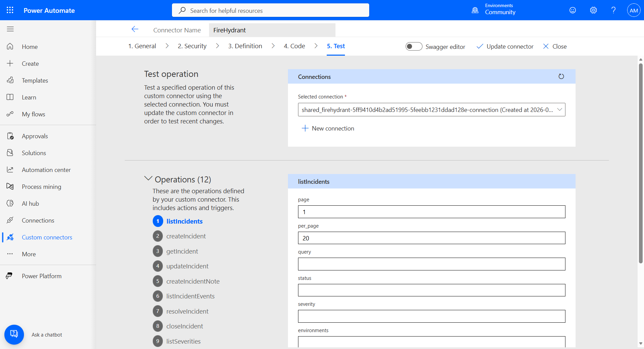The width and height of the screenshot is (644, 349).
Task: Click the Connections plug icon
Action: 10,220
